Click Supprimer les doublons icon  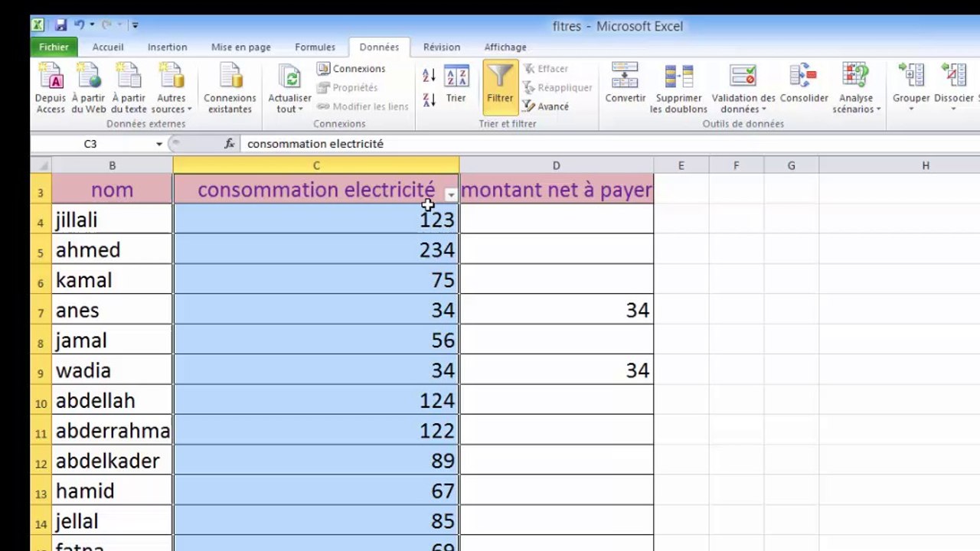pos(678,88)
